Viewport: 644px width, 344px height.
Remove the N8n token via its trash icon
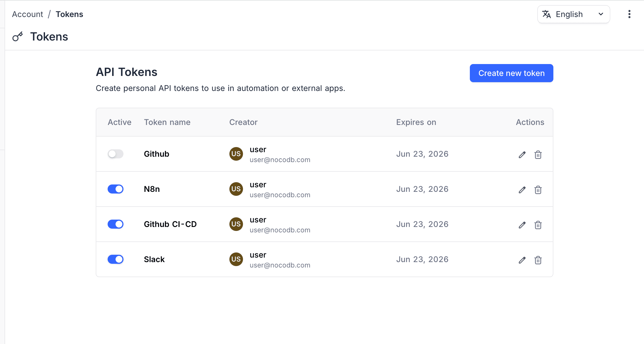click(538, 190)
